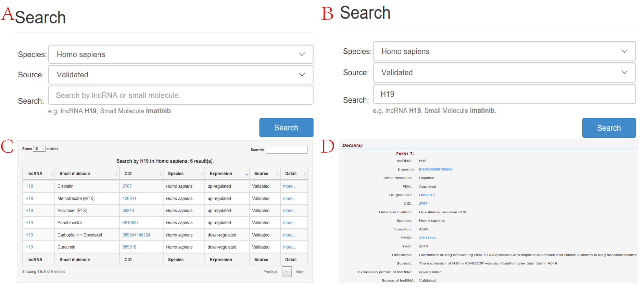Open Species dropdown in panel A
Screen dimensions: 644x291
181,54
